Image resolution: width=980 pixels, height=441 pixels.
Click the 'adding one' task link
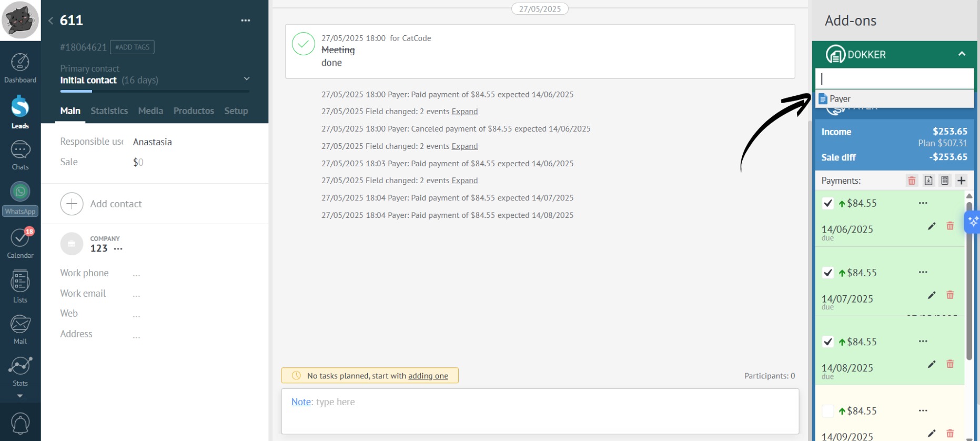[x=428, y=376]
